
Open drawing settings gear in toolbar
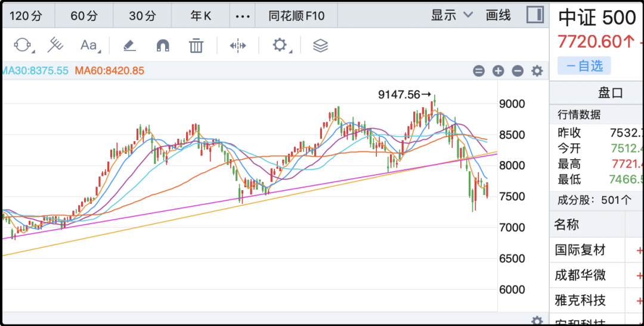(280, 45)
